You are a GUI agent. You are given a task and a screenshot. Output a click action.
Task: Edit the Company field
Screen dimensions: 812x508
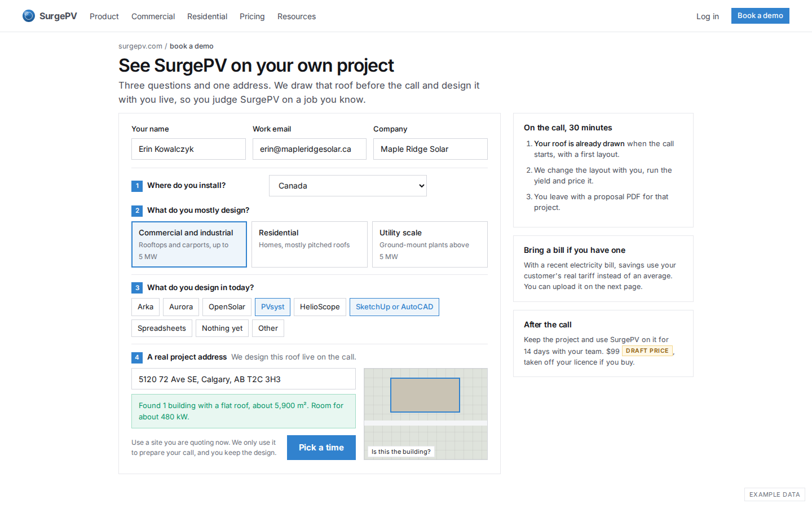[430, 149]
